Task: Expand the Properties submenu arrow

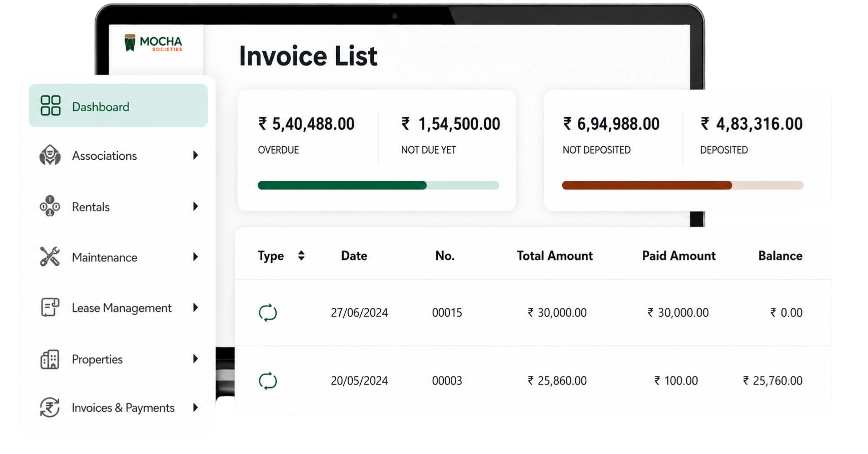Action: [x=196, y=359]
